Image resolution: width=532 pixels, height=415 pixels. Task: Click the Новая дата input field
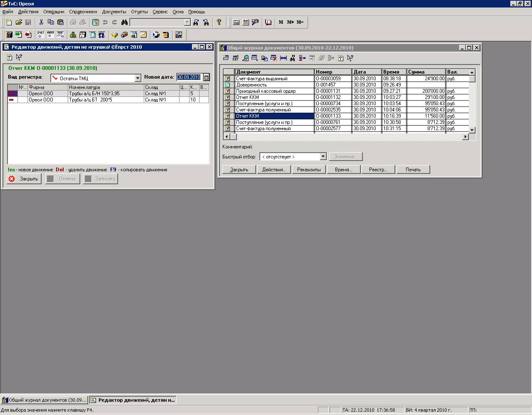pos(189,77)
